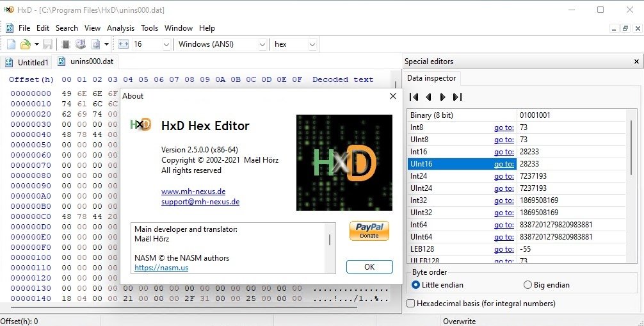This screenshot has width=644, height=326.
Task: Expand the Open disk image dropdown arrow
Action: coord(106,44)
